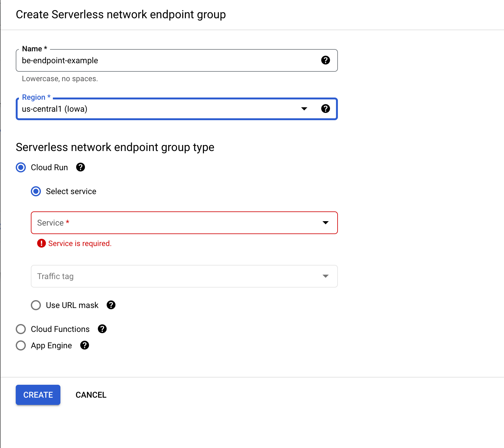Pick the App Engine radio button
This screenshot has height=448, width=504.
[x=21, y=345]
